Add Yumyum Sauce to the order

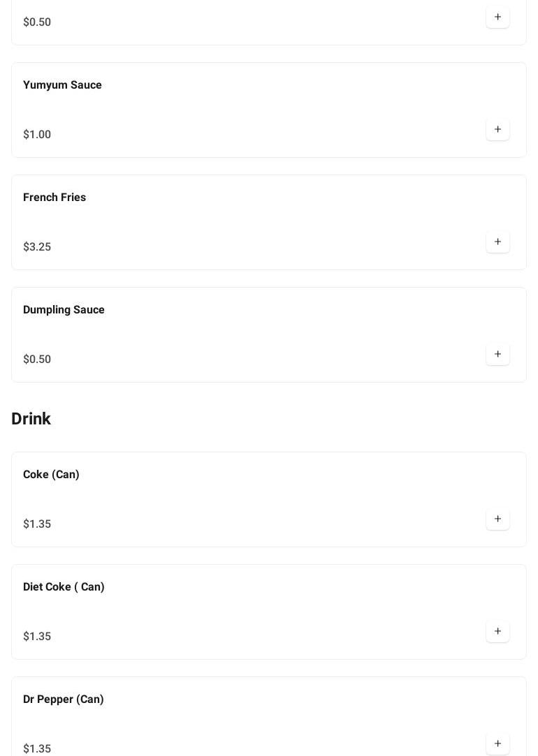(497, 130)
